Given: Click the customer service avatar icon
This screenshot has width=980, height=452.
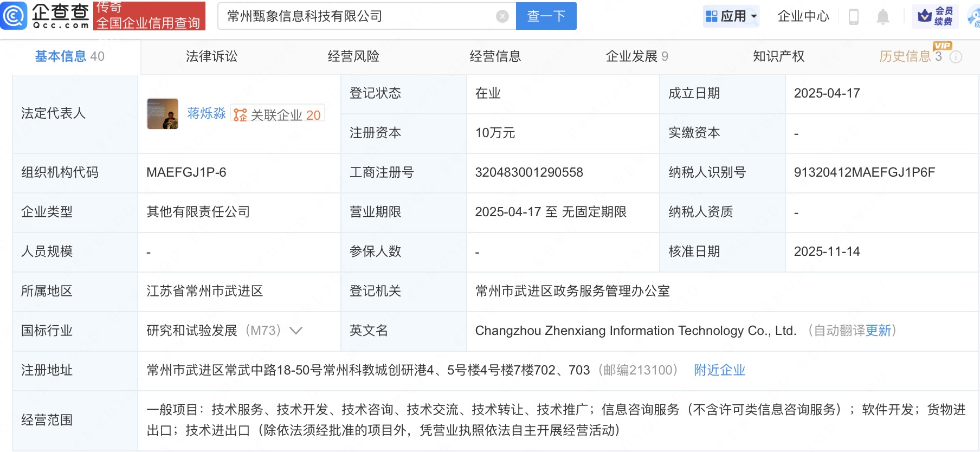Looking at the screenshot, I should 974,17.
